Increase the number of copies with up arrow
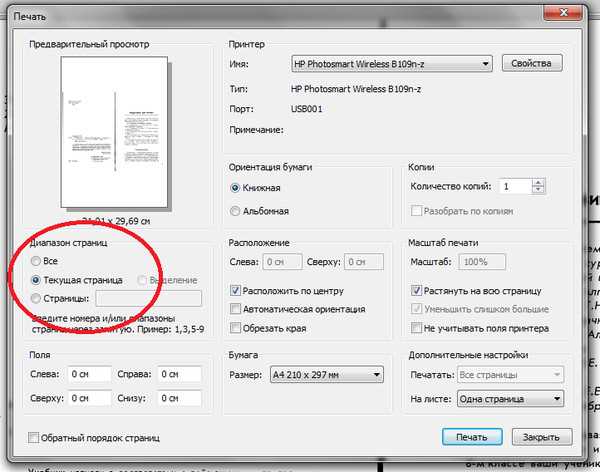 pos(538,183)
